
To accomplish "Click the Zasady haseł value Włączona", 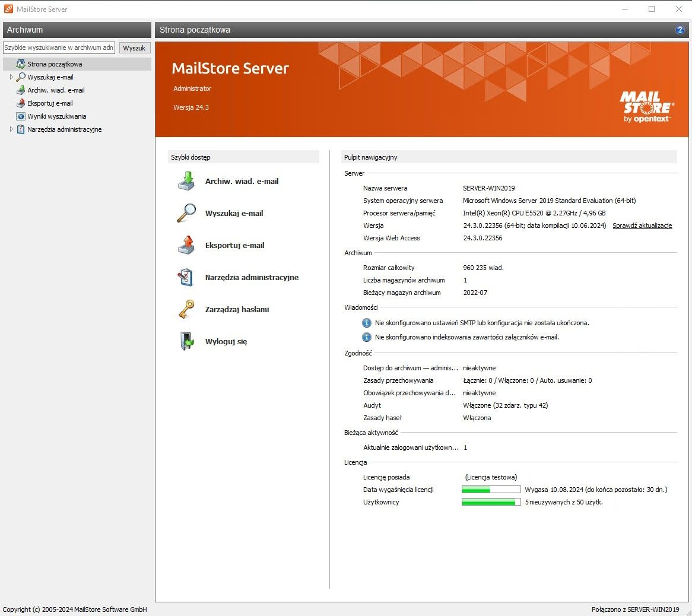I will click(x=477, y=418).
